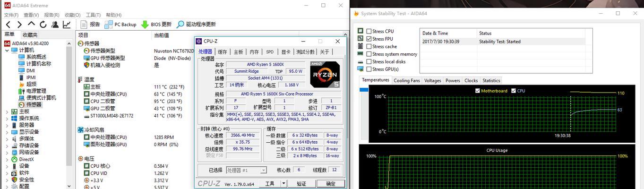Click 驱动程序更新 driver update button

coord(196,25)
